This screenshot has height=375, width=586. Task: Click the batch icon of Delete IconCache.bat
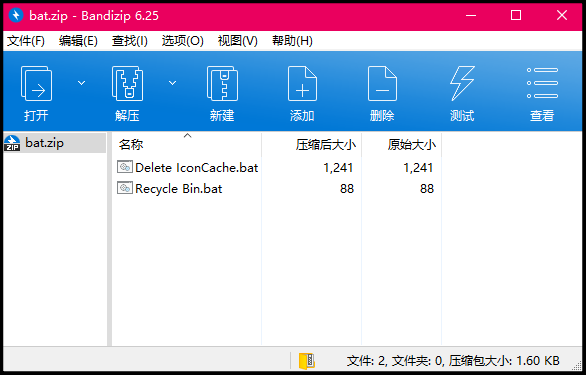[125, 167]
